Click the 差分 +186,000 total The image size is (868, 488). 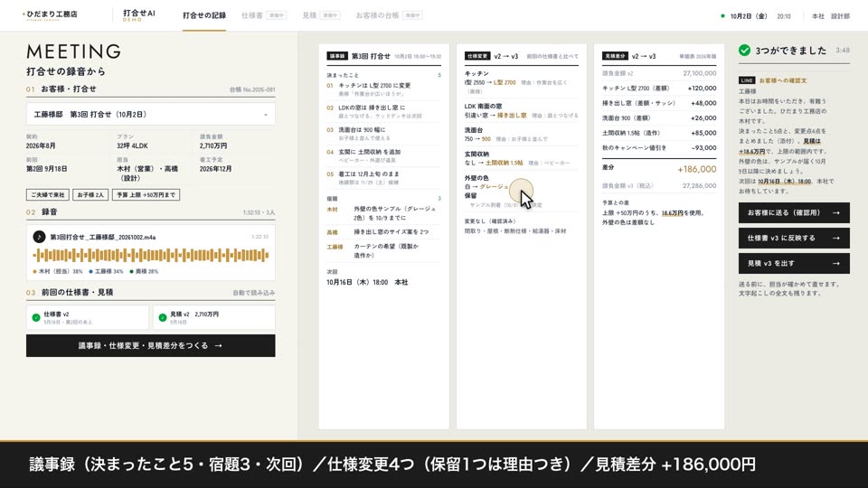coord(659,168)
